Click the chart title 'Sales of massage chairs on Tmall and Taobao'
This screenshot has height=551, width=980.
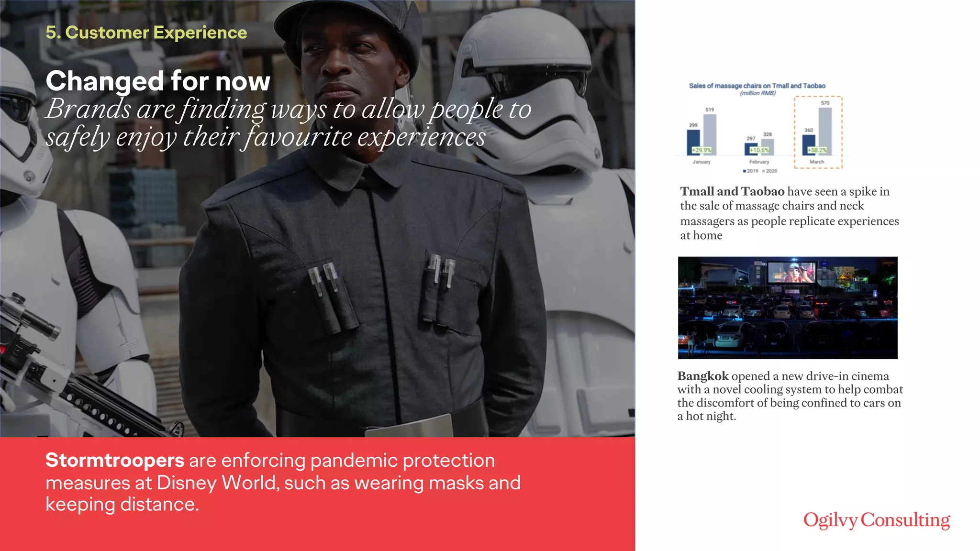click(757, 86)
